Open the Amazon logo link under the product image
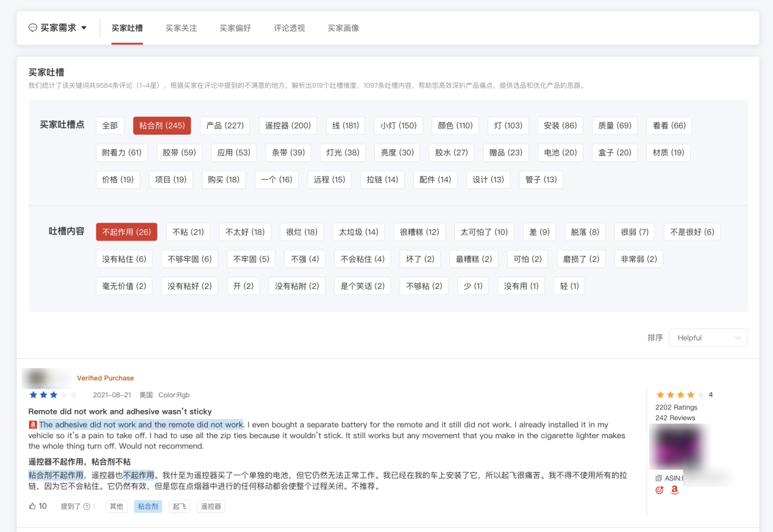773x532 pixels. click(x=674, y=490)
